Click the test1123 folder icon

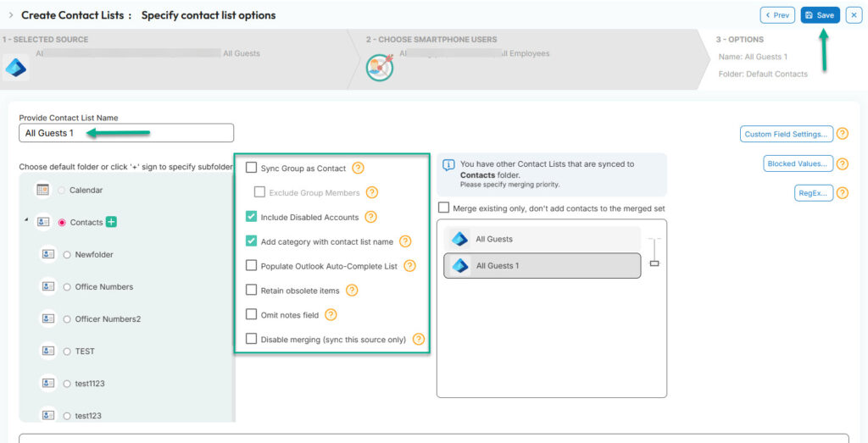point(48,383)
